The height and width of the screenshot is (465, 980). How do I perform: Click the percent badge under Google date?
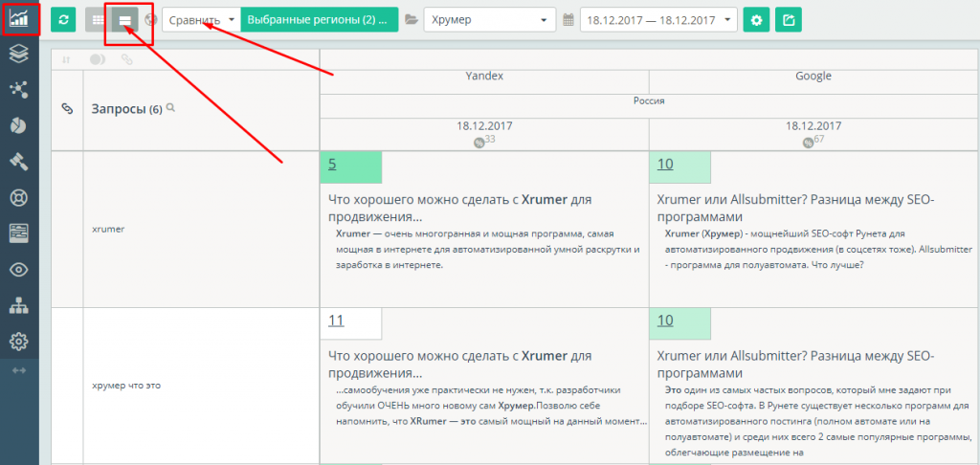tap(808, 144)
